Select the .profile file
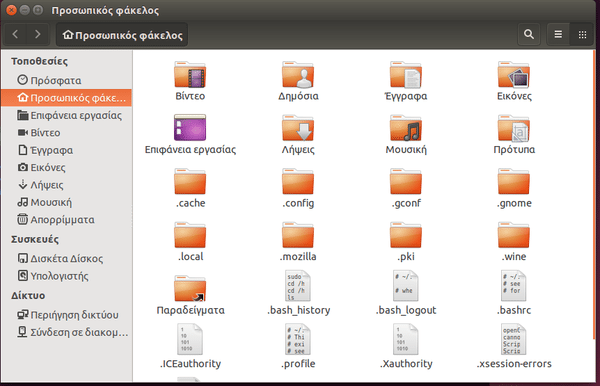This screenshot has height=386, width=600. 298,339
